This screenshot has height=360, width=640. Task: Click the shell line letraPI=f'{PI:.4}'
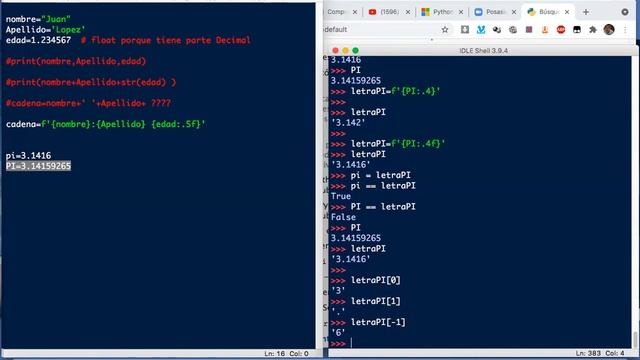pyautogui.click(x=396, y=91)
